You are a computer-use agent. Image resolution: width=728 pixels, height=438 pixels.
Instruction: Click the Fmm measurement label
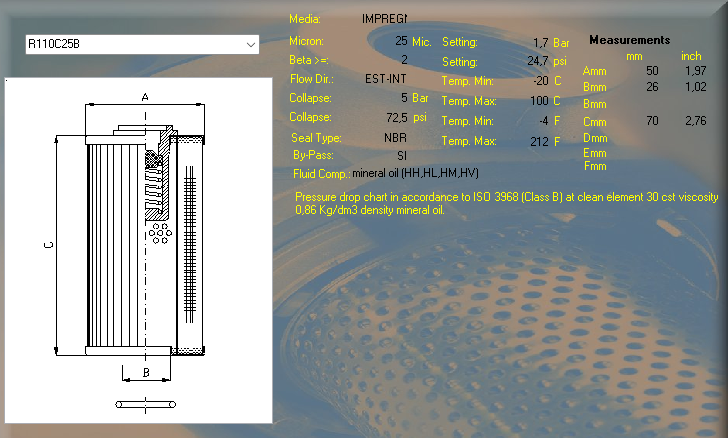pos(595,166)
